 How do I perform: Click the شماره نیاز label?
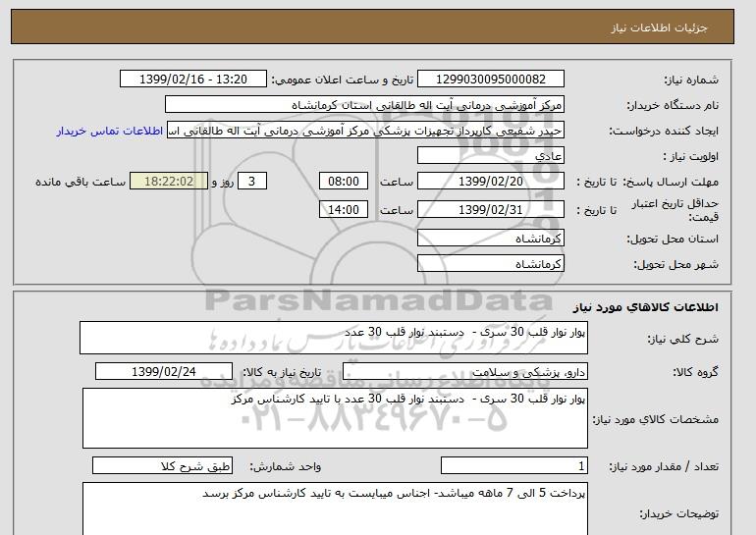[691, 80]
